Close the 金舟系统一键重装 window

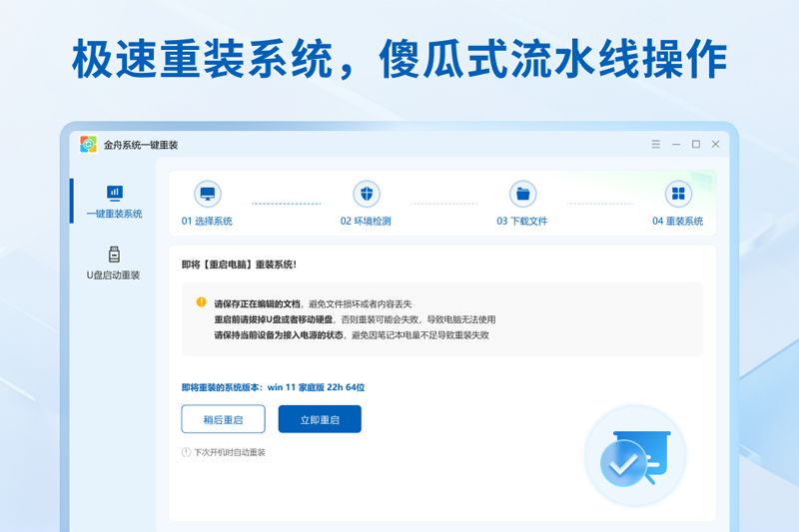pyautogui.click(x=715, y=145)
